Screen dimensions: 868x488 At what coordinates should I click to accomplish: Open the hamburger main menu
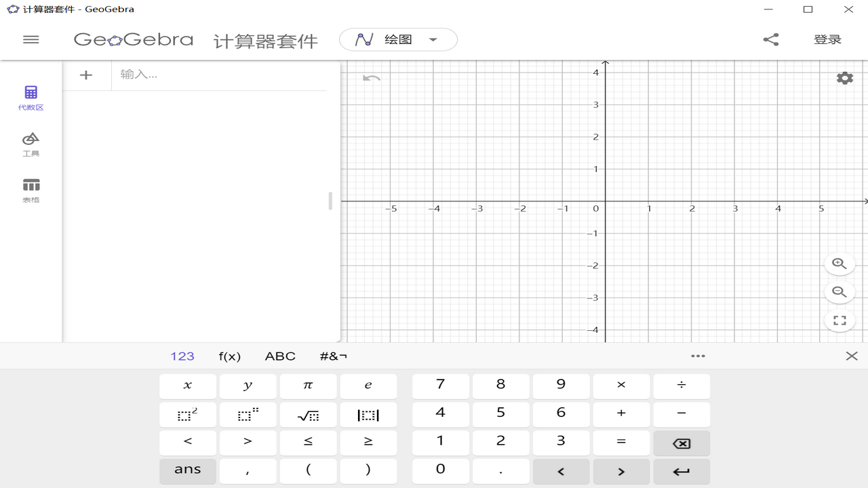(x=31, y=39)
